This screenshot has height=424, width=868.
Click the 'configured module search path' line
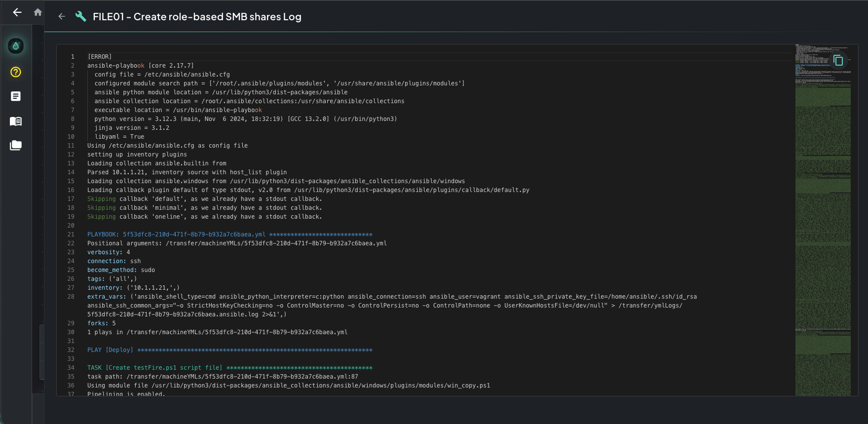280,83
